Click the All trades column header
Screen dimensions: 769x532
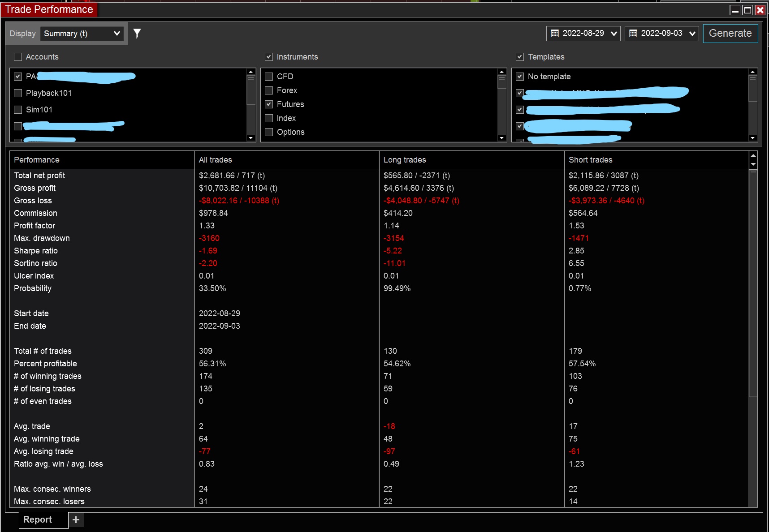coord(287,160)
